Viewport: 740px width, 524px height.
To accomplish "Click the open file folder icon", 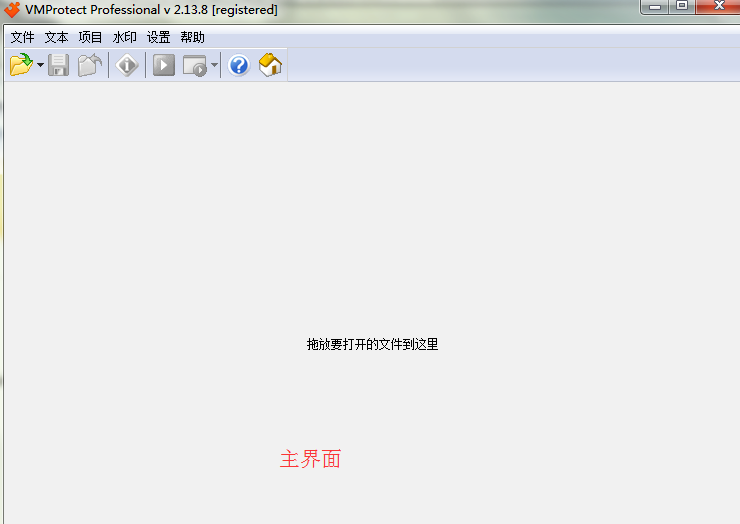I will pyautogui.click(x=21, y=65).
